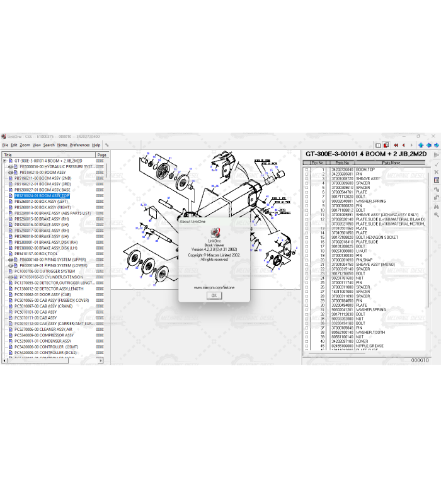The height and width of the screenshot is (504, 441).
Task: Open the www.mincom.com/linkone link
Action: 214,287
